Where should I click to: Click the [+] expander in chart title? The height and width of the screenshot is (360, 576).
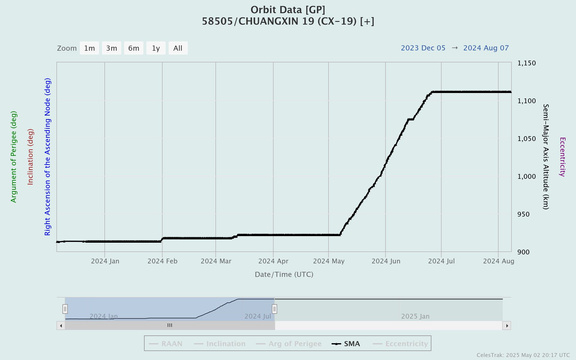click(x=367, y=21)
